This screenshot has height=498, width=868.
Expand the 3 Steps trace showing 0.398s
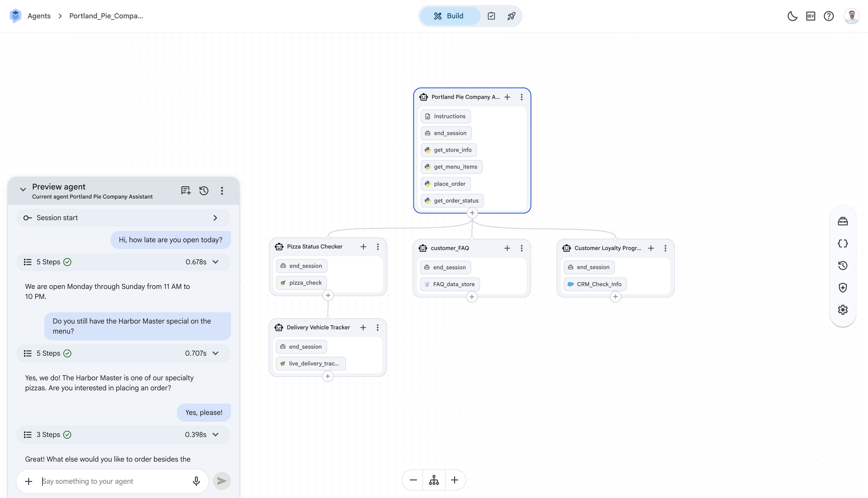pos(215,434)
